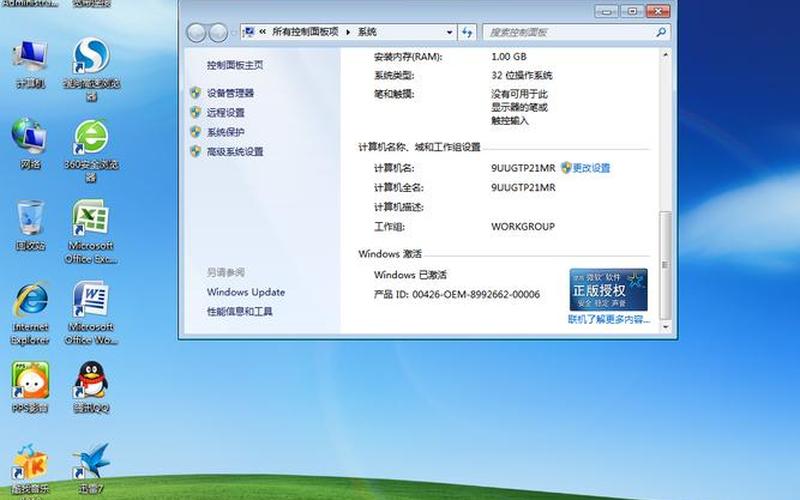Click 联机了解更多内容 link
800x500 pixels.
click(609, 319)
